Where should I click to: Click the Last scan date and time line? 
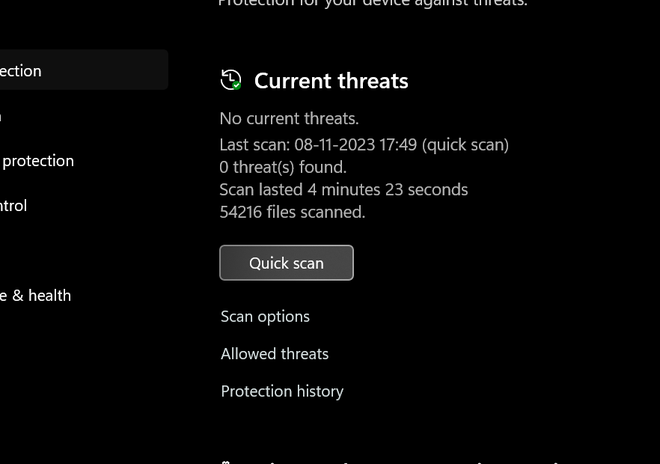click(364, 144)
